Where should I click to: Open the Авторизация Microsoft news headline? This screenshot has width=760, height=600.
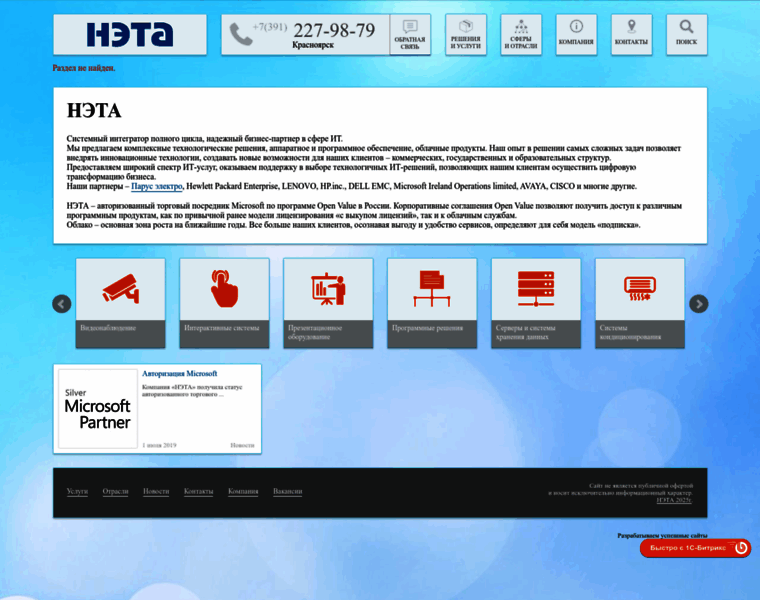click(x=179, y=374)
